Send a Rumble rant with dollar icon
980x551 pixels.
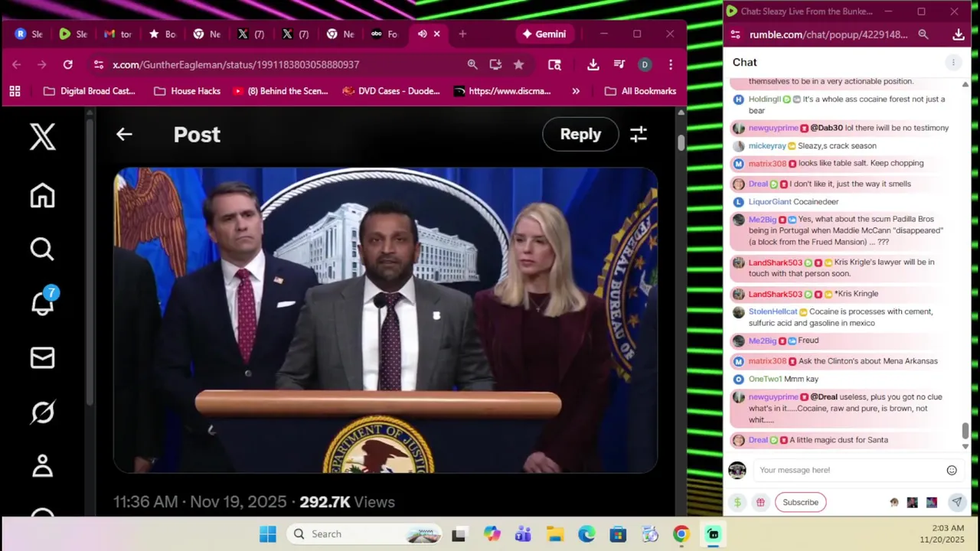737,503
